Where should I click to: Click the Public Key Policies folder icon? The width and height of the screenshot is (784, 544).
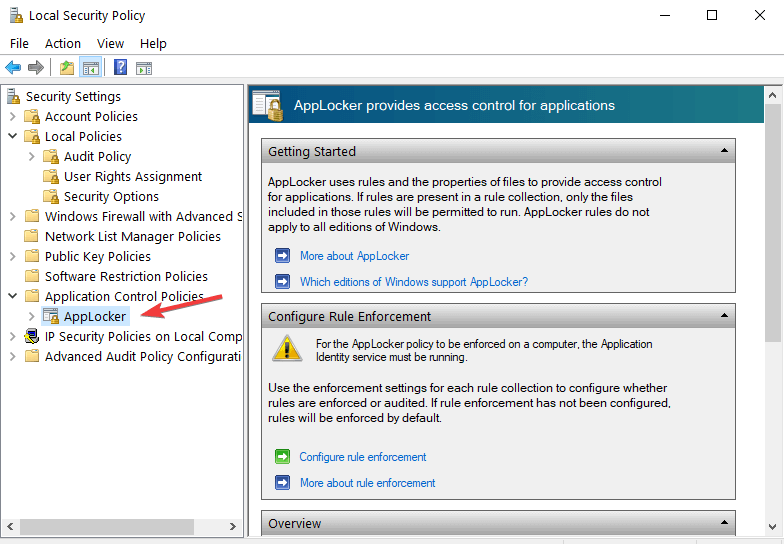click(32, 256)
